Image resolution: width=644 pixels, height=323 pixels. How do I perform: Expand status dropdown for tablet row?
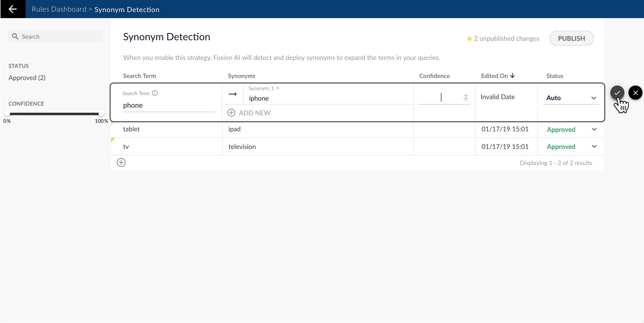click(594, 129)
